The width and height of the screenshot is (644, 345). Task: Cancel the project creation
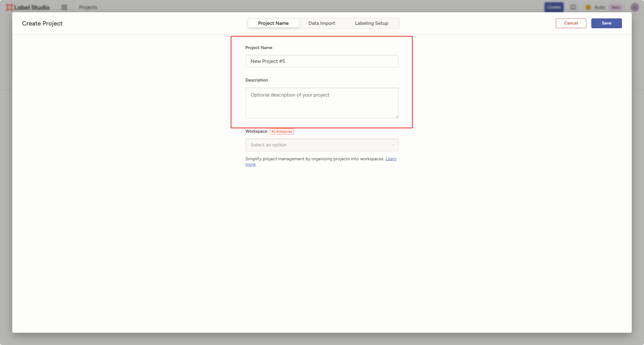[571, 23]
